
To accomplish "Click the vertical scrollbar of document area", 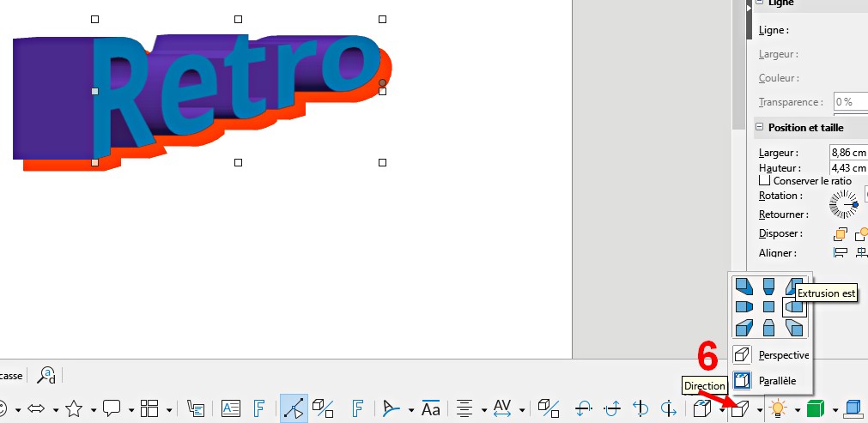I will pos(738,64).
